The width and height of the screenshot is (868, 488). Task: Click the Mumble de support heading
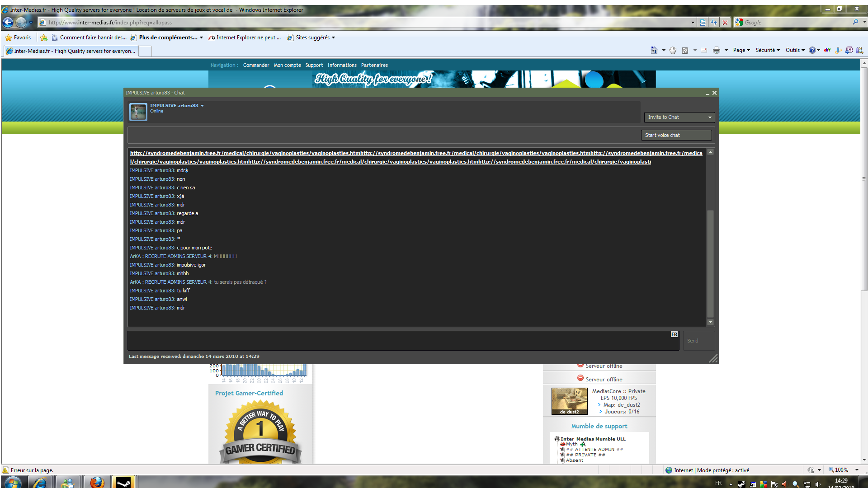pyautogui.click(x=599, y=426)
